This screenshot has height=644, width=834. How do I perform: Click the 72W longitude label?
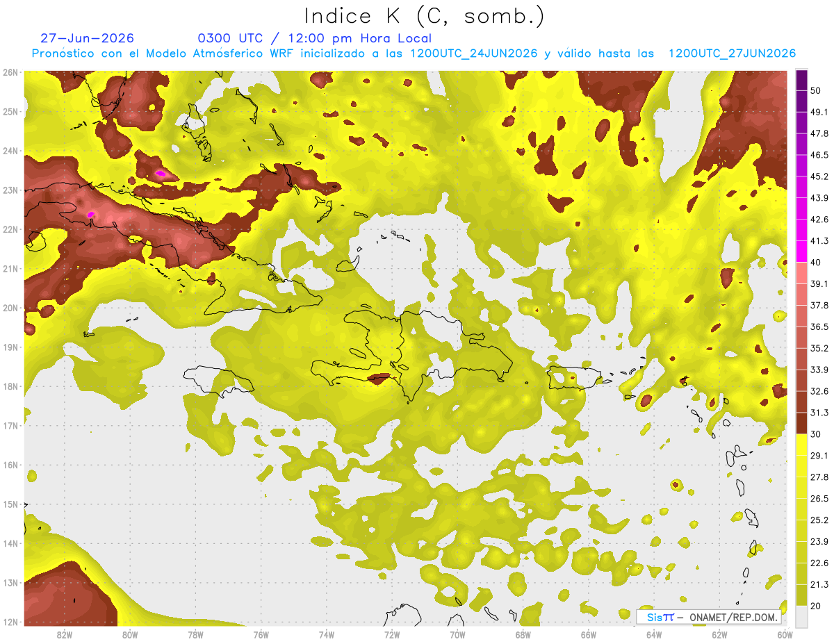392,634
